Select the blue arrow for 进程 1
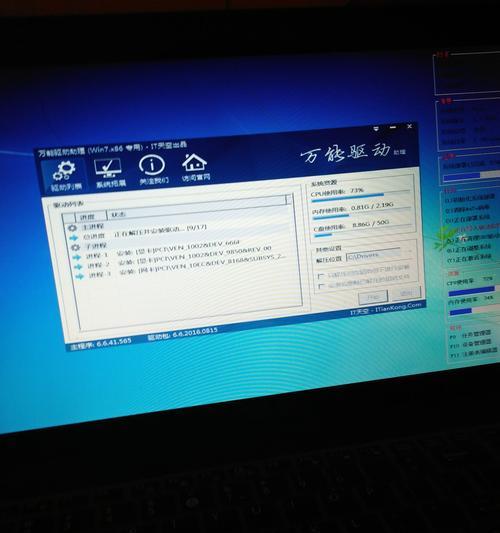The width and height of the screenshot is (500, 533). (76, 257)
